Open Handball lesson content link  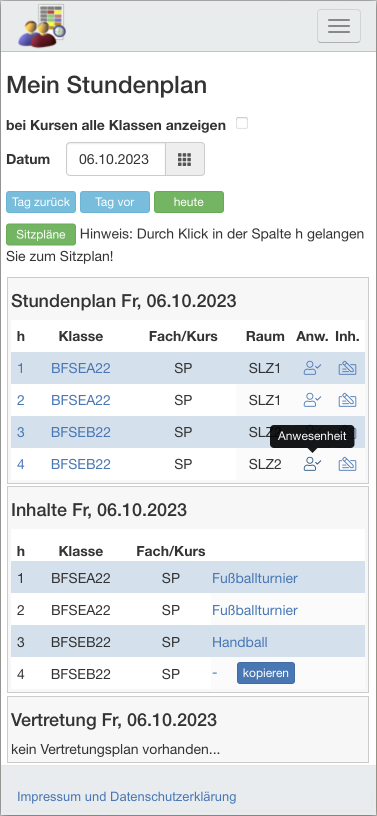(x=240, y=642)
